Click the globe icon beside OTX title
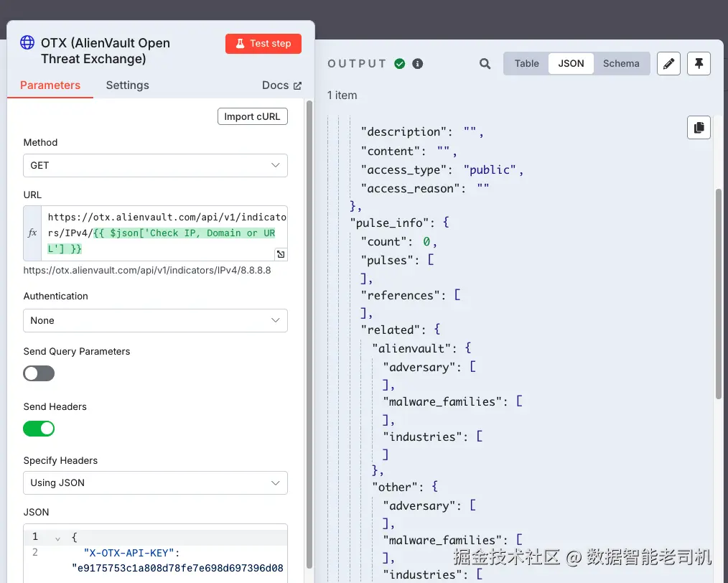This screenshot has width=728, height=583. [27, 42]
